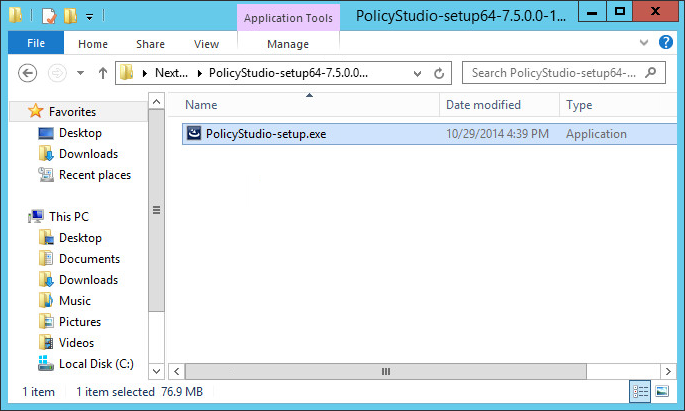Click the Music folder icon
685x411 pixels.
[x=46, y=300]
